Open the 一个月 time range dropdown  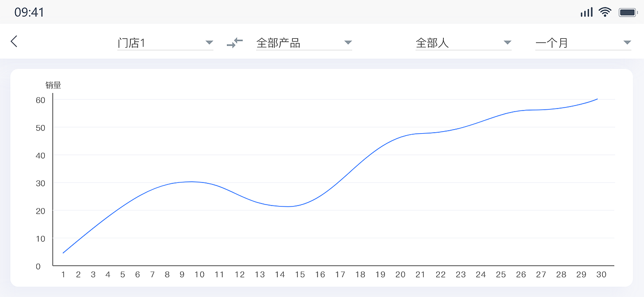tap(583, 43)
